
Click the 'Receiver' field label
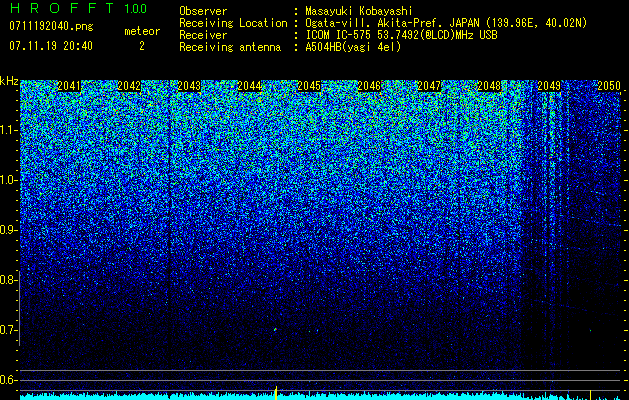(x=203, y=35)
